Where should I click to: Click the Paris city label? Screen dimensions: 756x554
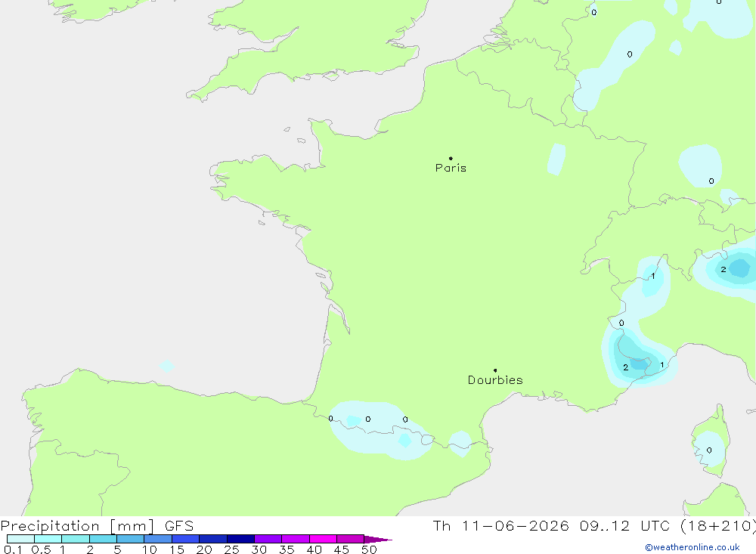451,168
